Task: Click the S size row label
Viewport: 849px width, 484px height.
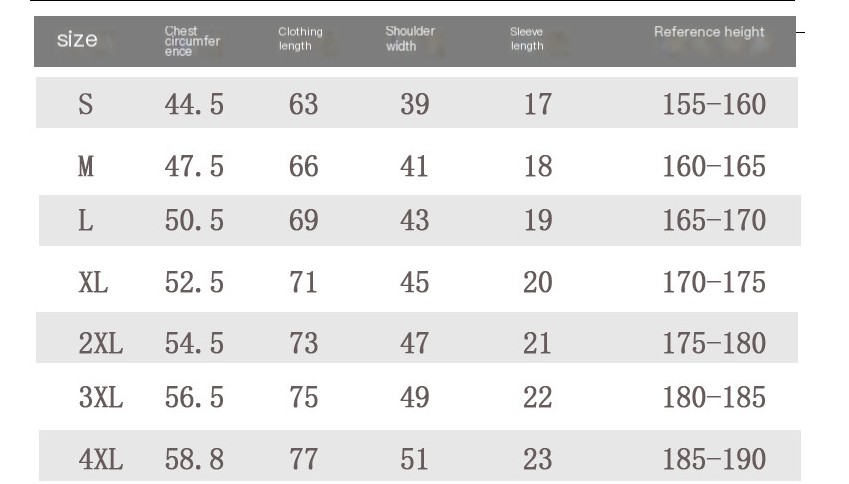Action: click(86, 104)
